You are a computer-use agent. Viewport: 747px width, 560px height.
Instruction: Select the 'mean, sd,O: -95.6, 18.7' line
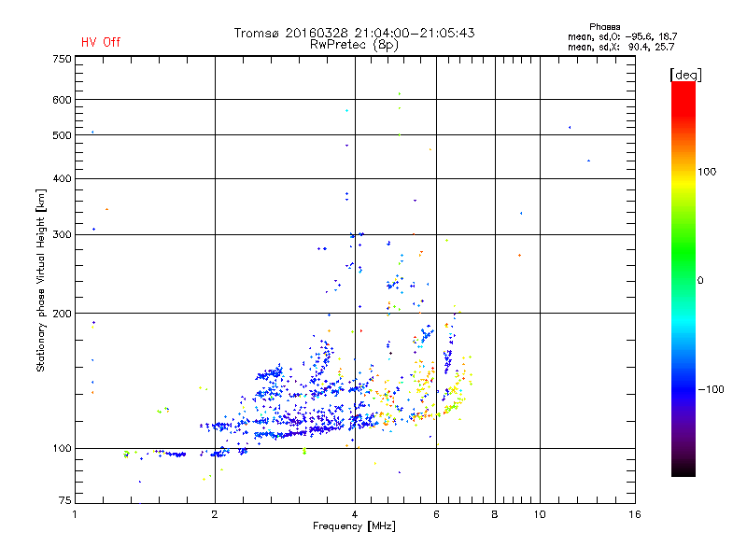622,36
